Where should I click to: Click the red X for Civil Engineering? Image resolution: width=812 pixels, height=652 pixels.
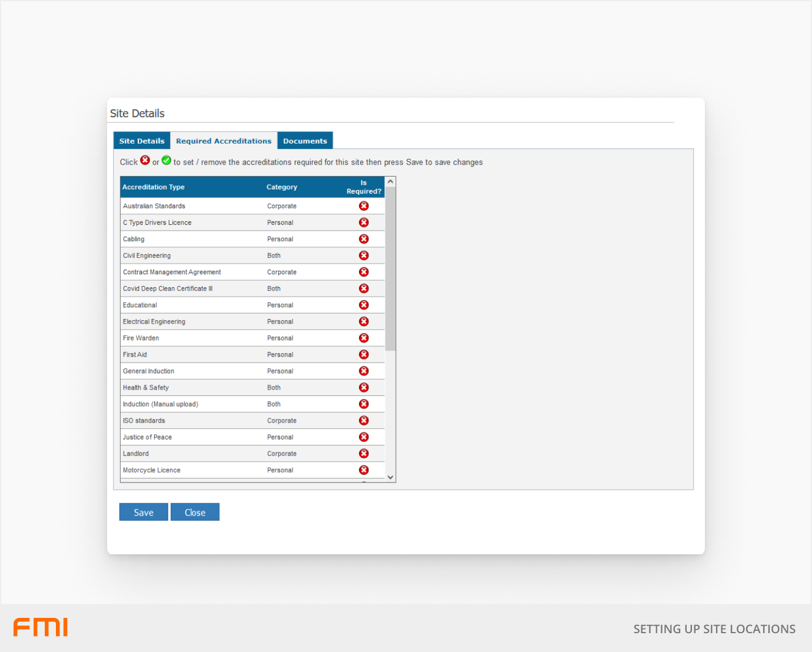pos(364,255)
